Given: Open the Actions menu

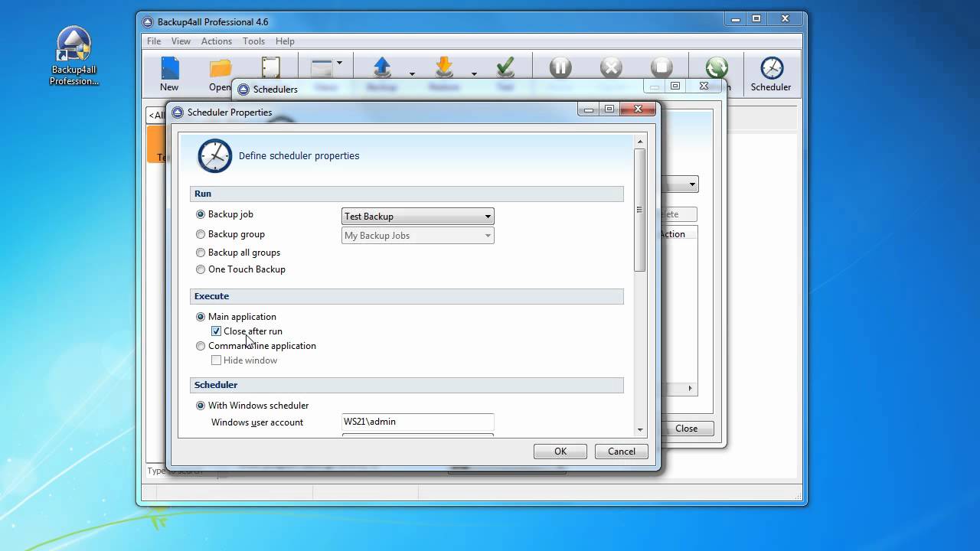Looking at the screenshot, I should tap(217, 41).
